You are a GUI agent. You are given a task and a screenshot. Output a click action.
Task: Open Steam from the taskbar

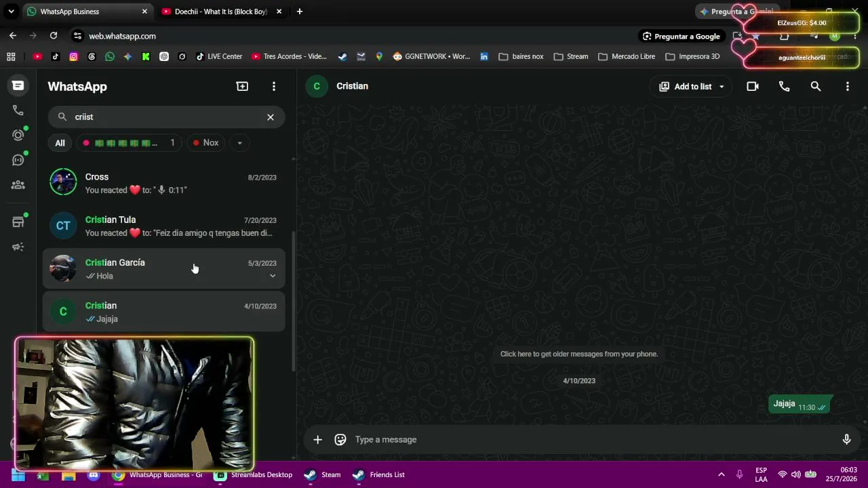(323, 475)
